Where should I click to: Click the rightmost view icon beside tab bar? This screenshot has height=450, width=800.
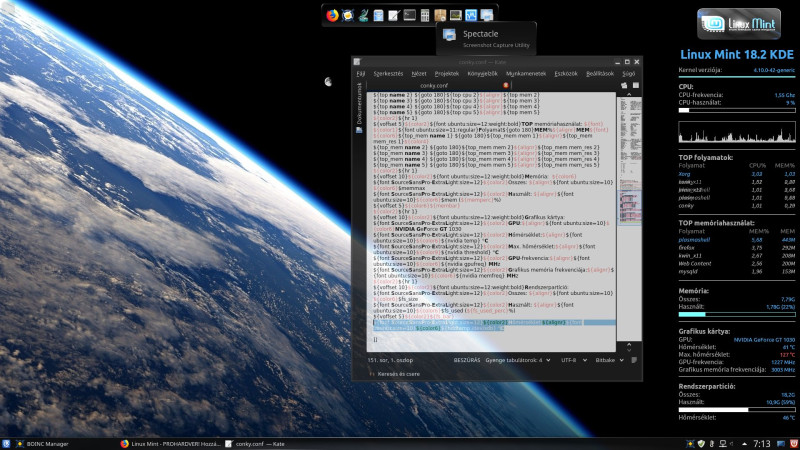pyautogui.click(x=636, y=85)
